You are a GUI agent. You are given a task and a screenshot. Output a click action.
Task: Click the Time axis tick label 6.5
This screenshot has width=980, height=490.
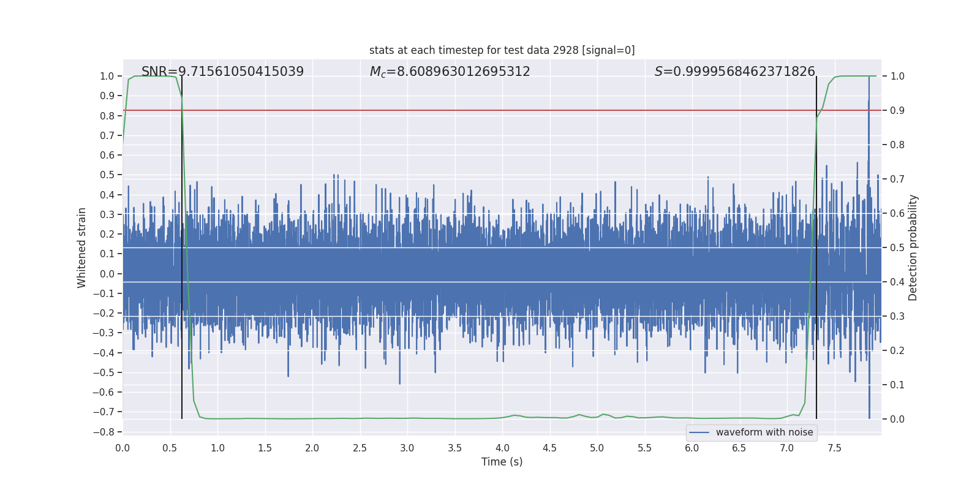pyautogui.click(x=739, y=448)
